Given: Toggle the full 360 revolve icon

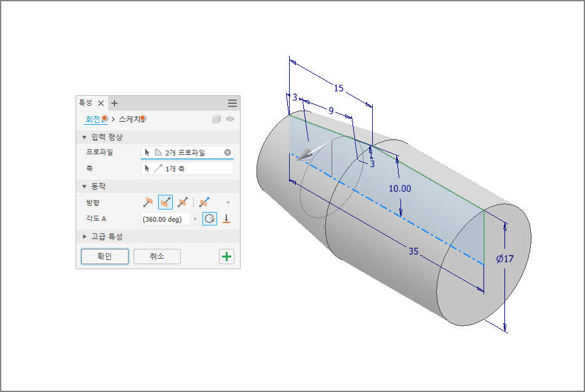Looking at the screenshot, I should click(x=210, y=219).
